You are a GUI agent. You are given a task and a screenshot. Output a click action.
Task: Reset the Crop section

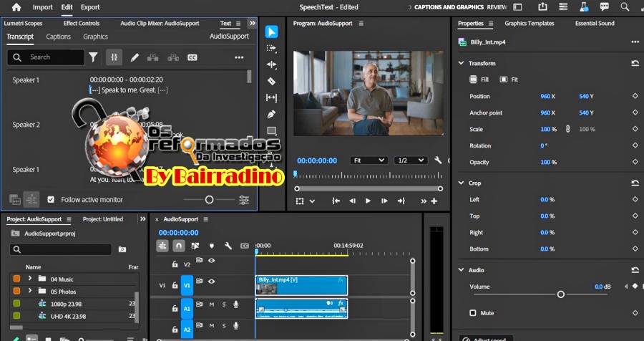click(x=635, y=183)
